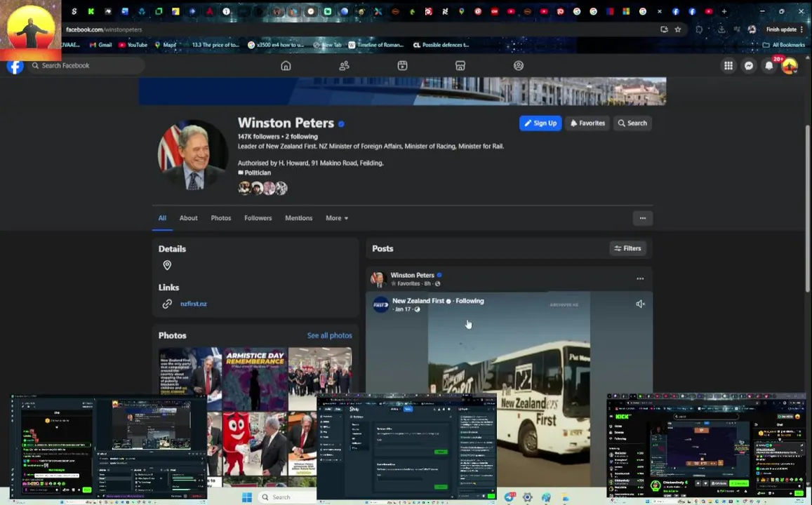The width and height of the screenshot is (812, 505).
Task: Open the account profile picture menu
Action: [790, 66]
